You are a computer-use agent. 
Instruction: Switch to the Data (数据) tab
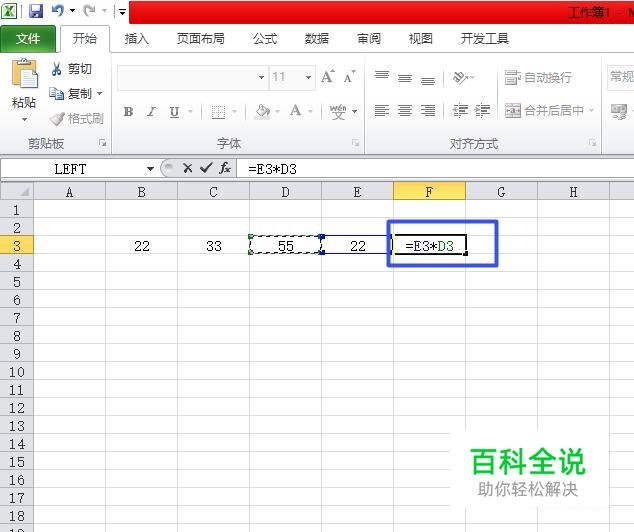click(317, 39)
